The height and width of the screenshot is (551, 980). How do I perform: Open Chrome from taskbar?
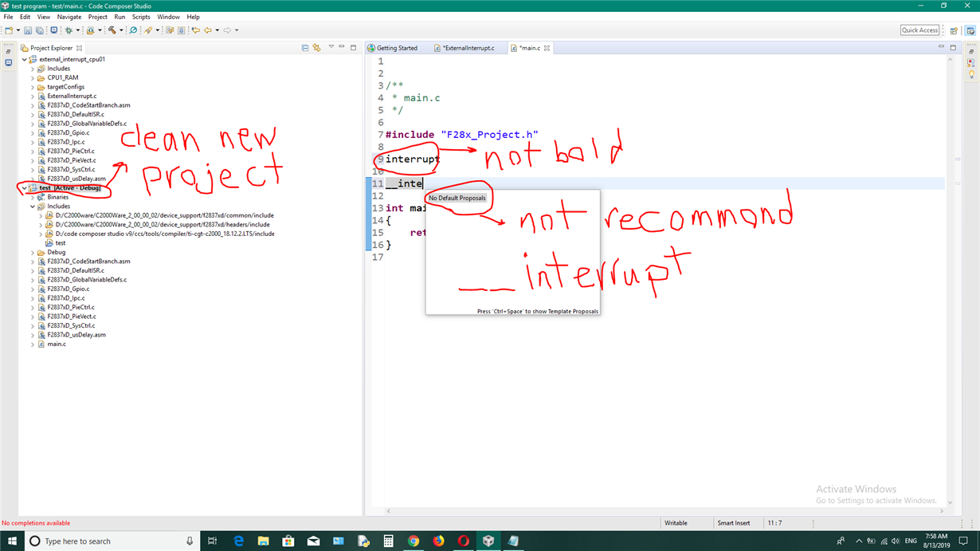click(x=414, y=541)
